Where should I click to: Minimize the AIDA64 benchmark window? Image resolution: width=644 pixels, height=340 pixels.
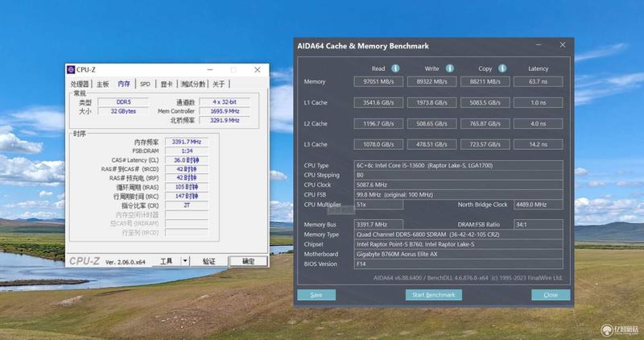click(x=539, y=45)
